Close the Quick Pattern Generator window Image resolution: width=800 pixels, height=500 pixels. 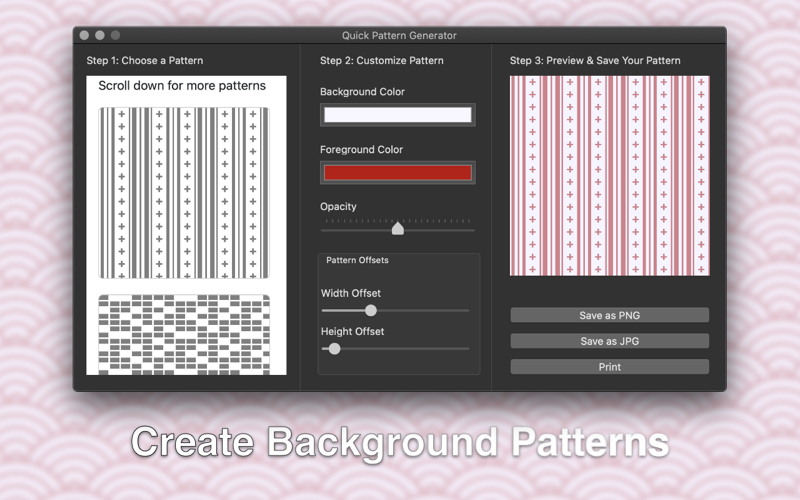(x=85, y=35)
